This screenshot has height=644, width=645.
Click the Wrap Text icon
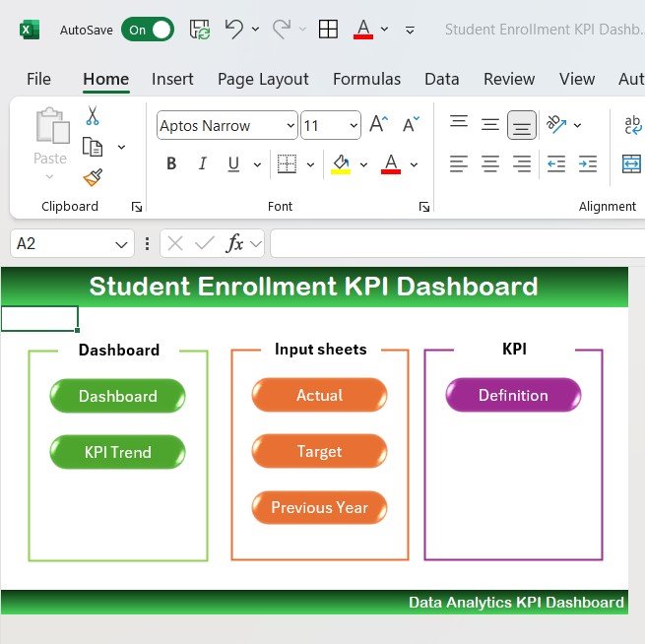click(x=632, y=125)
